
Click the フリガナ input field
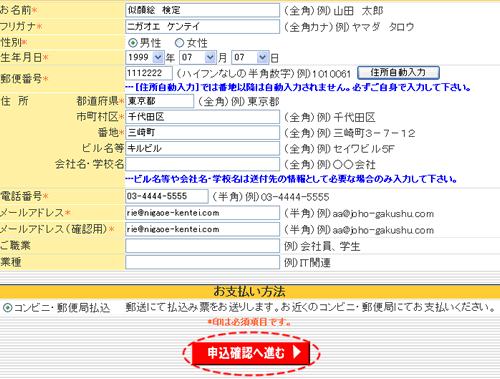click(202, 26)
